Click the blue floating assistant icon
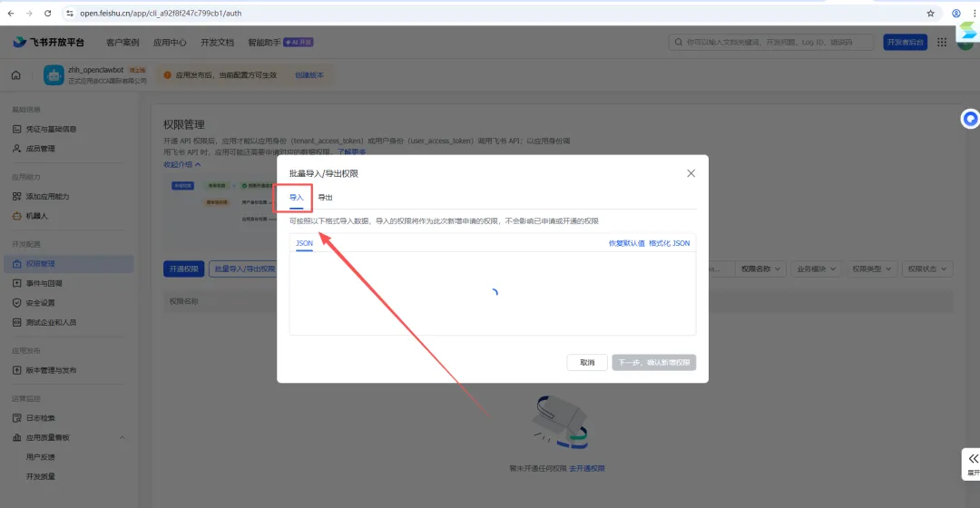Screen dimensions: 980x508 tap(970, 119)
